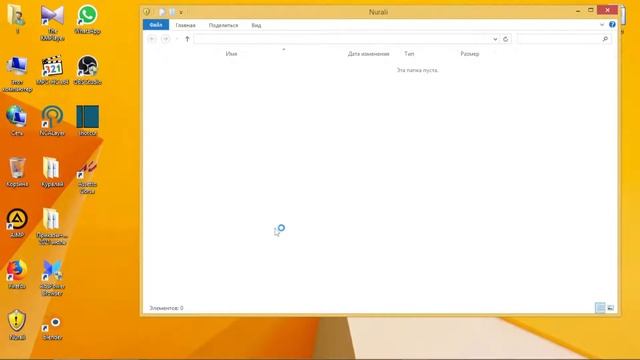Refresh the Nurali folder view

click(506, 39)
